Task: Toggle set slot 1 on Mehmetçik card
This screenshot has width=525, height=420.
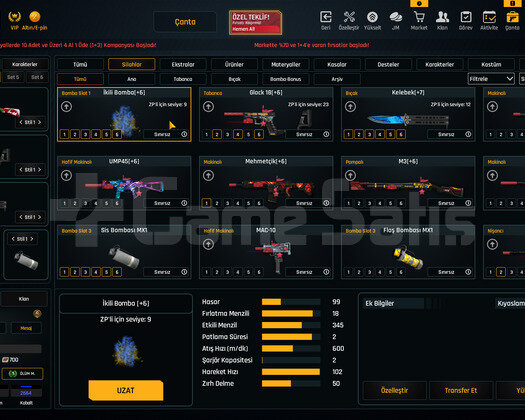Action: click(x=206, y=203)
